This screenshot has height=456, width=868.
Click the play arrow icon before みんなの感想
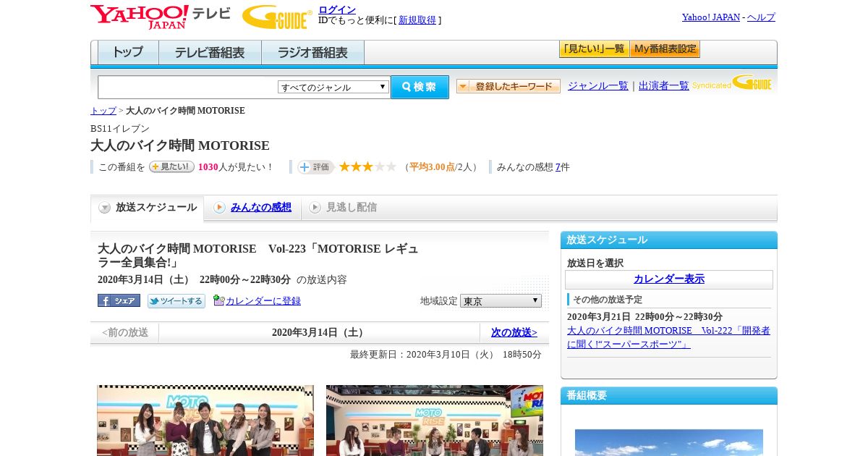[x=219, y=208]
